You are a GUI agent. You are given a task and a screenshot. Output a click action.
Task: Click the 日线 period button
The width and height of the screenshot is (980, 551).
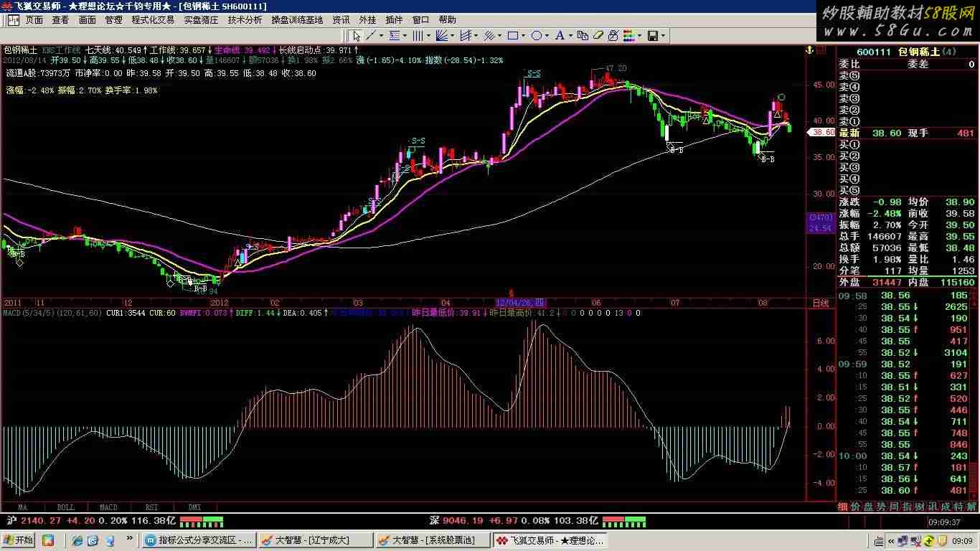point(820,303)
